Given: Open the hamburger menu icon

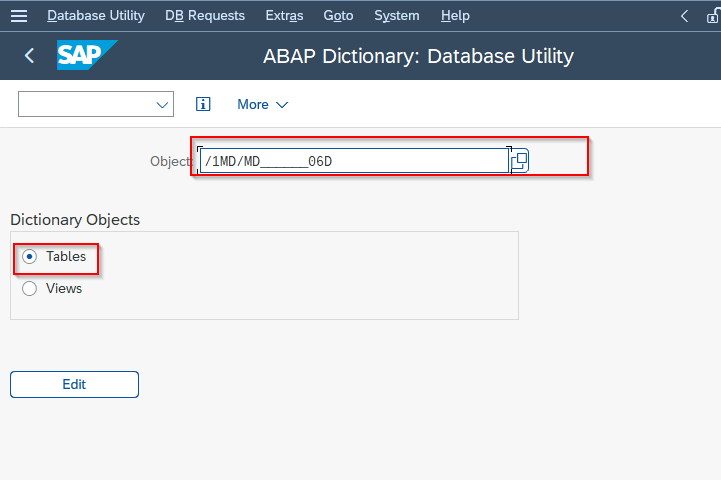Looking at the screenshot, I should click(x=19, y=16).
